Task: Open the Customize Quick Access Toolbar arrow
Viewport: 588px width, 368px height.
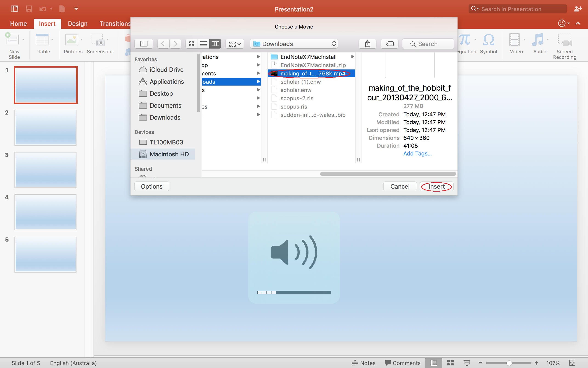Action: click(76, 9)
